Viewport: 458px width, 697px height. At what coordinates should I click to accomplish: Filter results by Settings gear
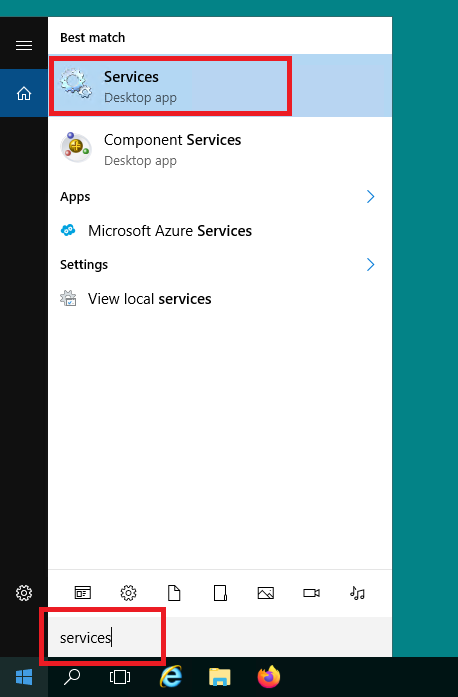pyautogui.click(x=129, y=593)
